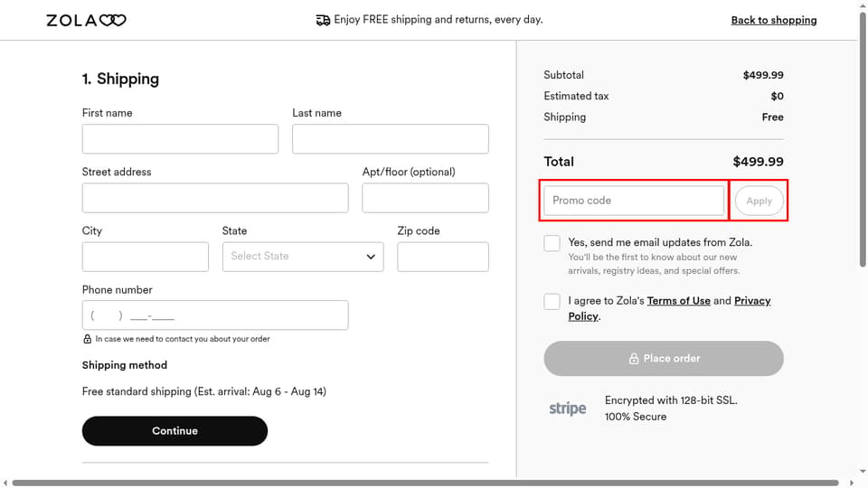Apply the promo code
Viewport: 868px width, 488px height.
click(x=759, y=201)
